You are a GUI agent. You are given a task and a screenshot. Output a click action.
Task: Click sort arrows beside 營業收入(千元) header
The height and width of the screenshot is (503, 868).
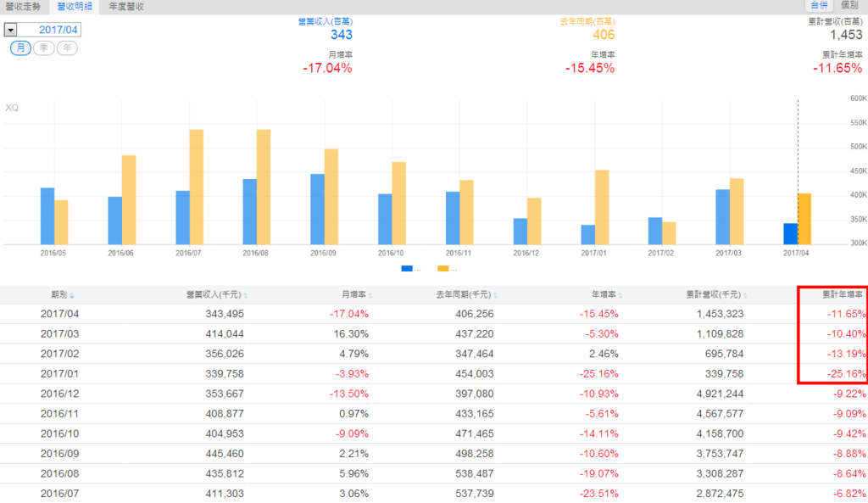(x=245, y=296)
